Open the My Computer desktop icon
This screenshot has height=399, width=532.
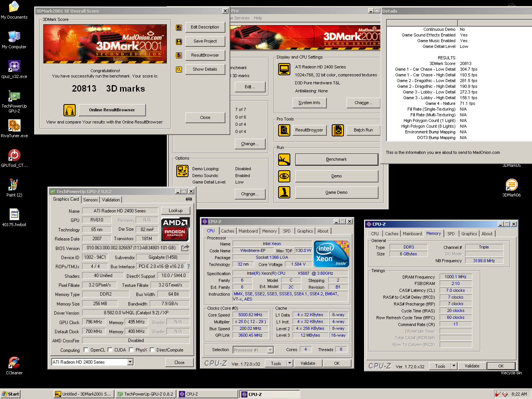pyautogui.click(x=14, y=40)
